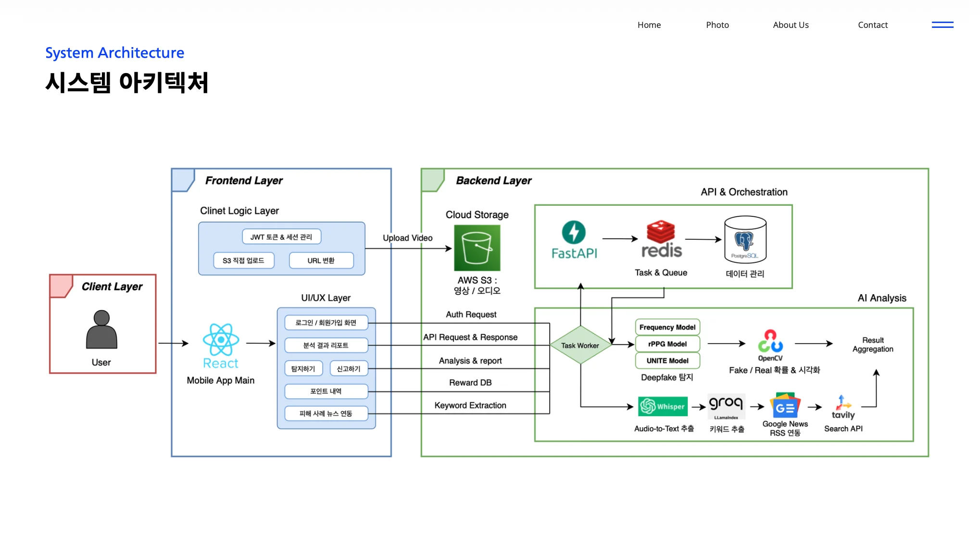
Task: Click the hamburger menu icon
Action: [x=942, y=25]
